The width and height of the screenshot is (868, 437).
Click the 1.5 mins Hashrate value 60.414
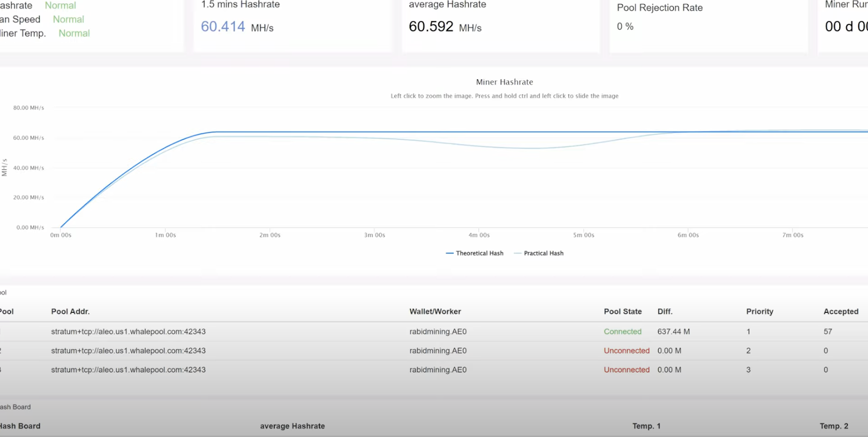[223, 27]
